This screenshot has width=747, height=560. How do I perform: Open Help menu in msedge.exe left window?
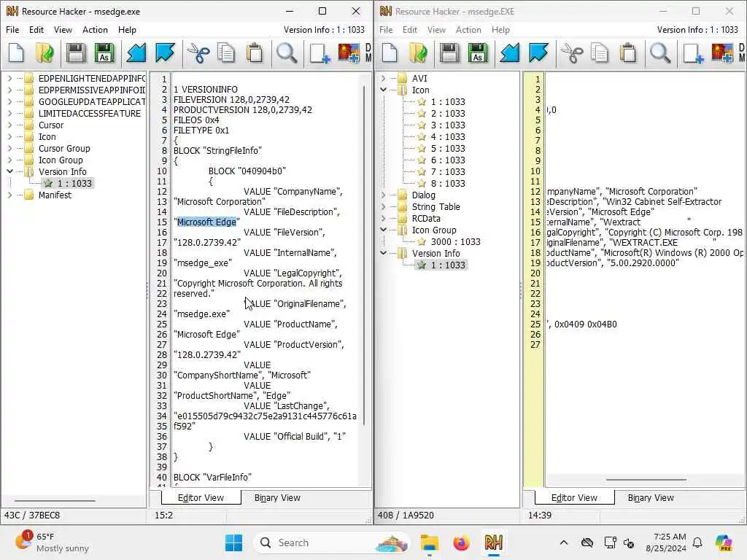pos(127,29)
